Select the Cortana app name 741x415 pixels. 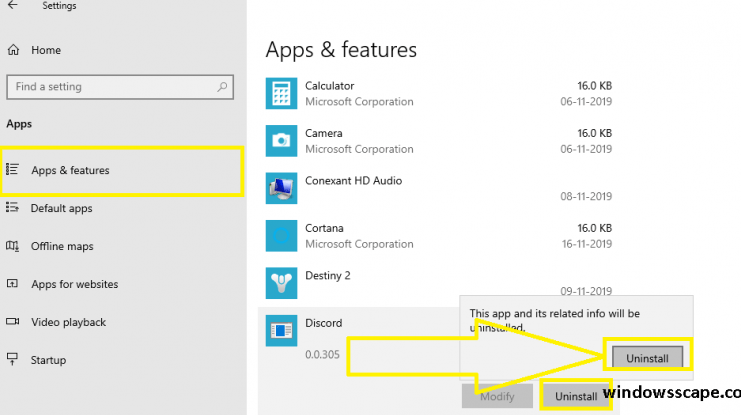pyautogui.click(x=324, y=228)
